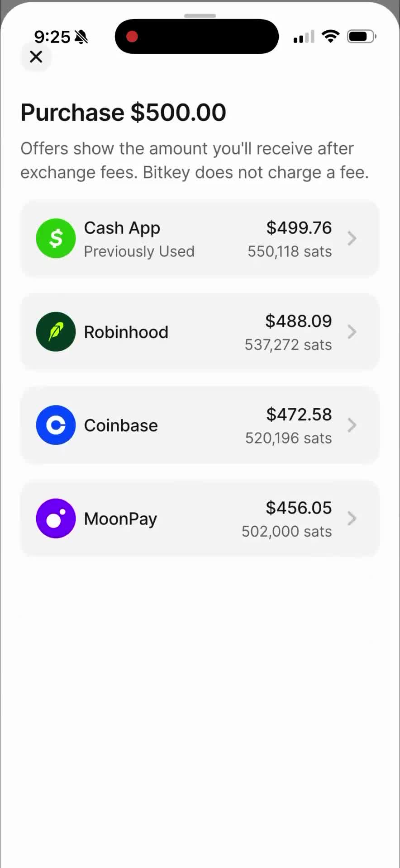
Task: Click the Wi-Fi indicator in the status bar
Action: tap(331, 36)
